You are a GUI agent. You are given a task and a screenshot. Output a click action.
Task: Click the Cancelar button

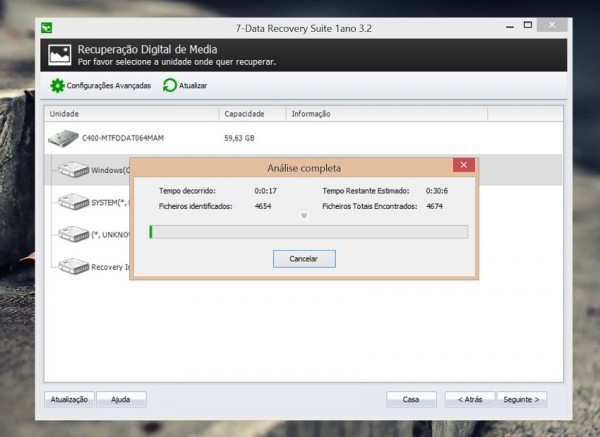click(304, 259)
